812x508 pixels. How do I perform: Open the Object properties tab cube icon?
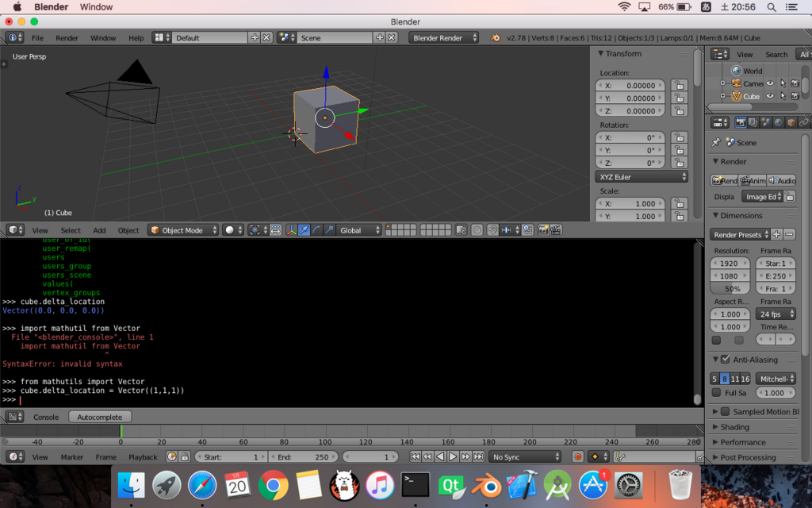click(791, 123)
